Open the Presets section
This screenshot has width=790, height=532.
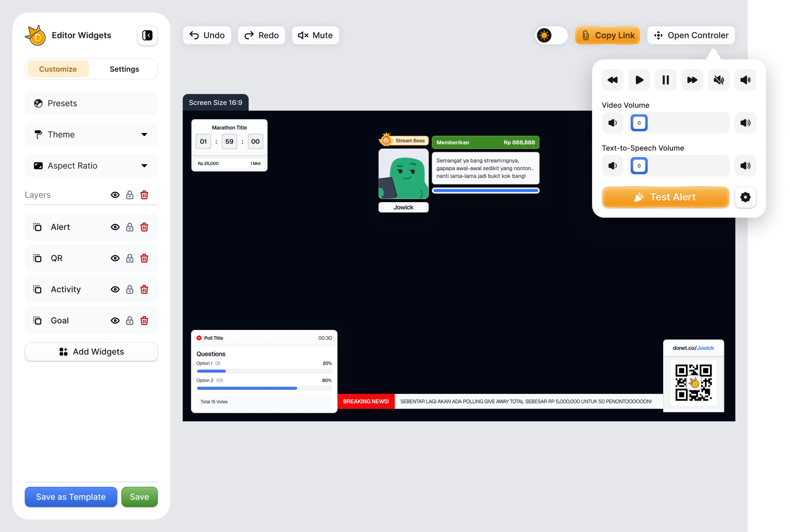click(91, 104)
